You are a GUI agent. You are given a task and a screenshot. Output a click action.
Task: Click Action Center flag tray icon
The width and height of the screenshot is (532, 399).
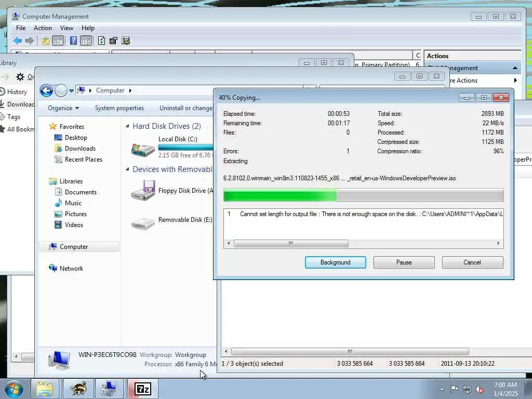pos(454,389)
